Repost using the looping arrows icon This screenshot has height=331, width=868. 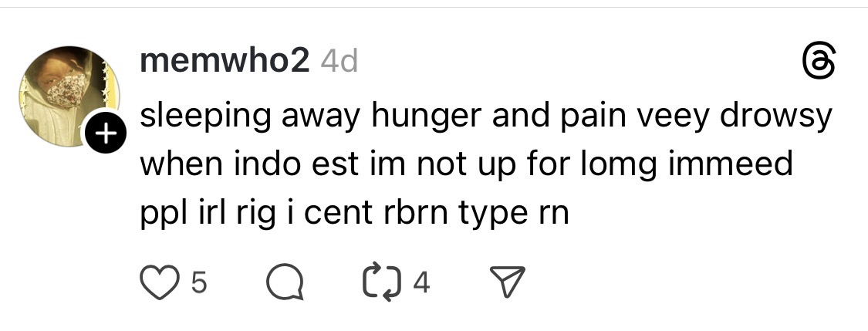pyautogui.click(x=381, y=282)
